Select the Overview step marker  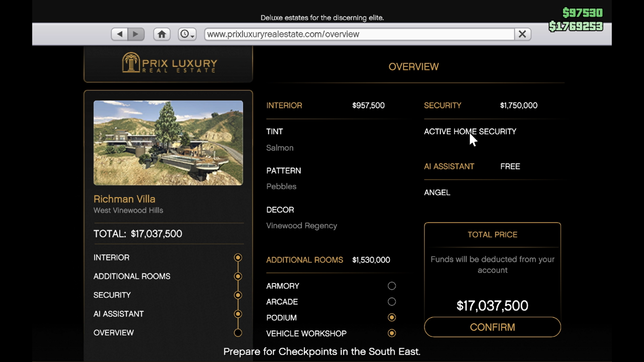(x=238, y=333)
